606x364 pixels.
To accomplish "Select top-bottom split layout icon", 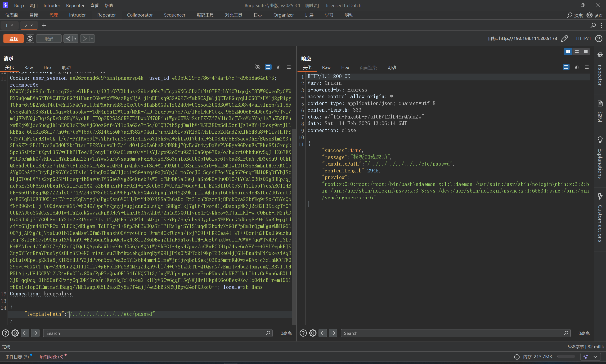I will 577,51.
